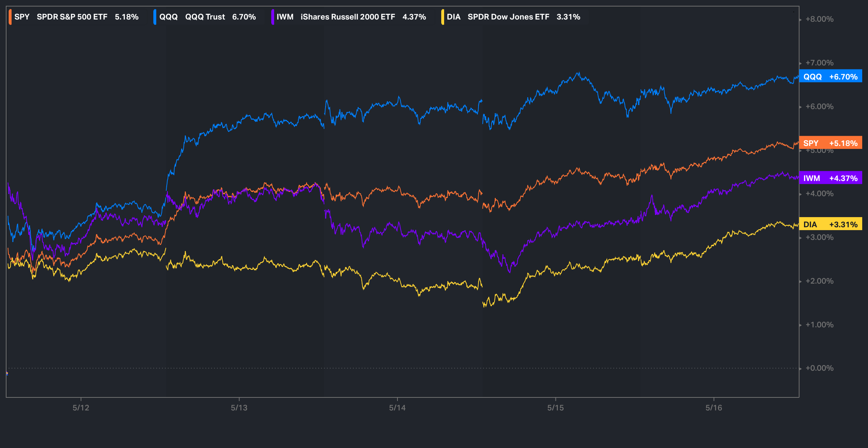Click the +2.00% label on y-axis

coord(820,281)
